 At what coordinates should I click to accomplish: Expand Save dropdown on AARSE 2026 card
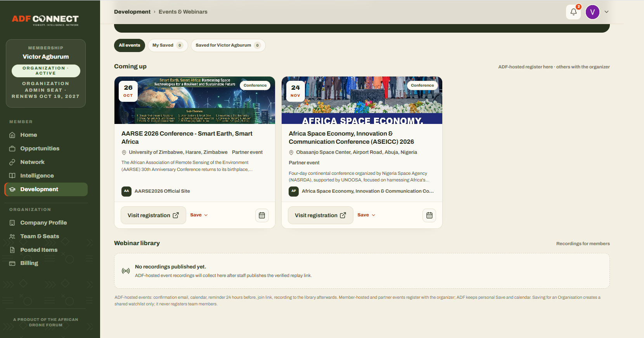pos(199,215)
